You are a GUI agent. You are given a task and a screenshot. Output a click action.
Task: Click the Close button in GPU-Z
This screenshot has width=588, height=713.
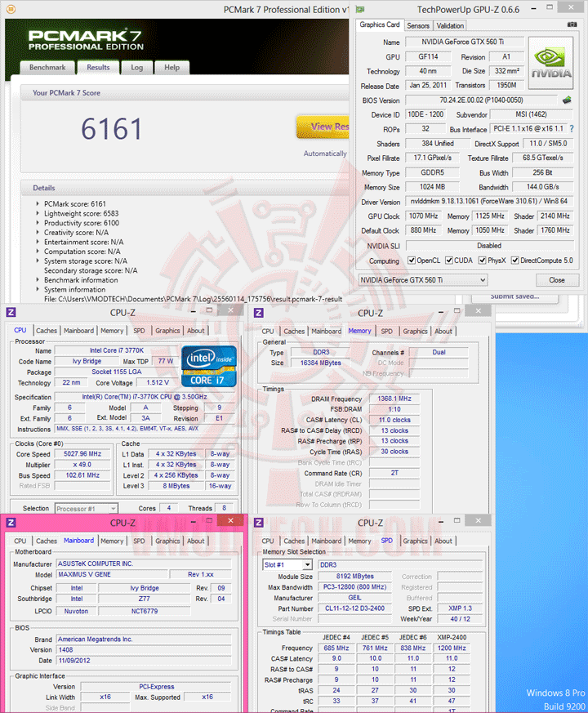click(x=557, y=280)
